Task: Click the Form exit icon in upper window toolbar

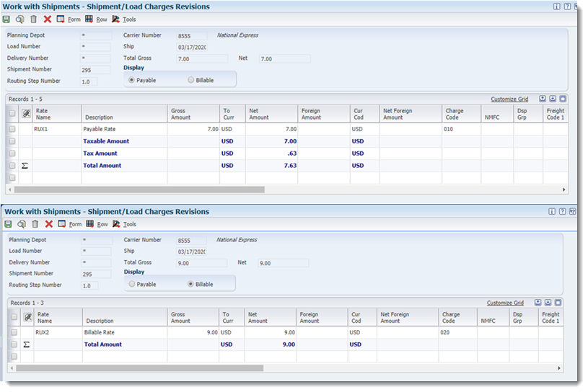Action: [61, 19]
